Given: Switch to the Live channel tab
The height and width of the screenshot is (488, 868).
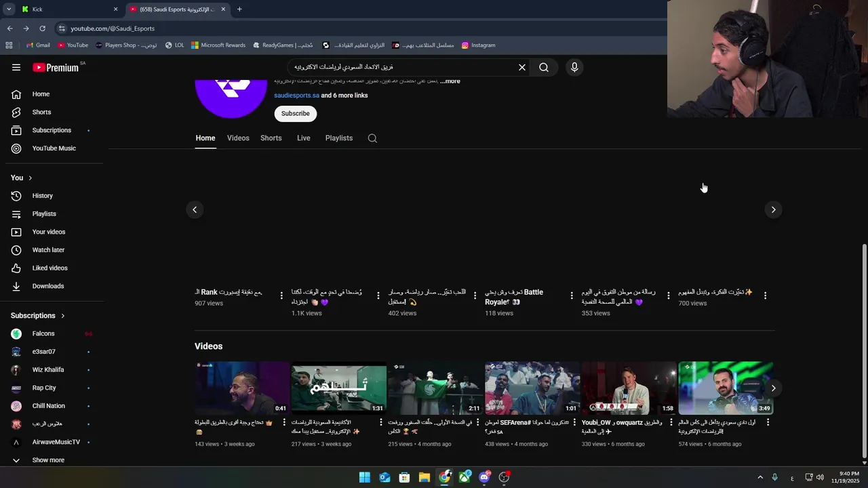Looking at the screenshot, I should point(304,138).
